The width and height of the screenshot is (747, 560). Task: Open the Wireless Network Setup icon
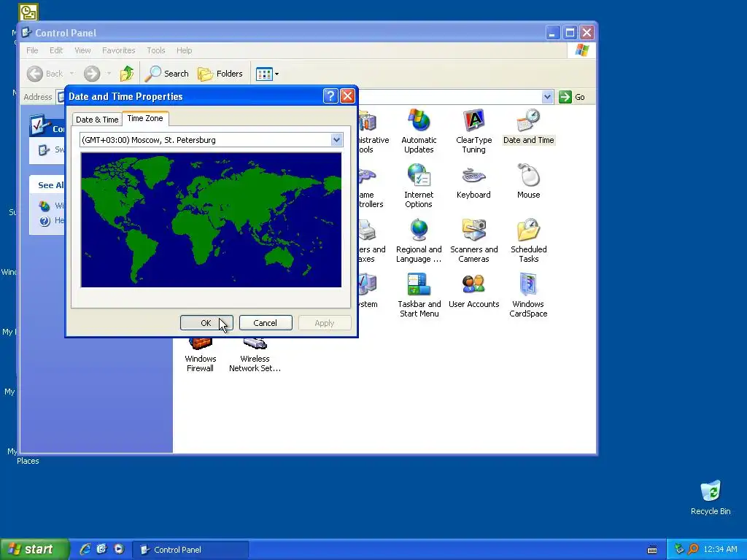[x=255, y=355]
